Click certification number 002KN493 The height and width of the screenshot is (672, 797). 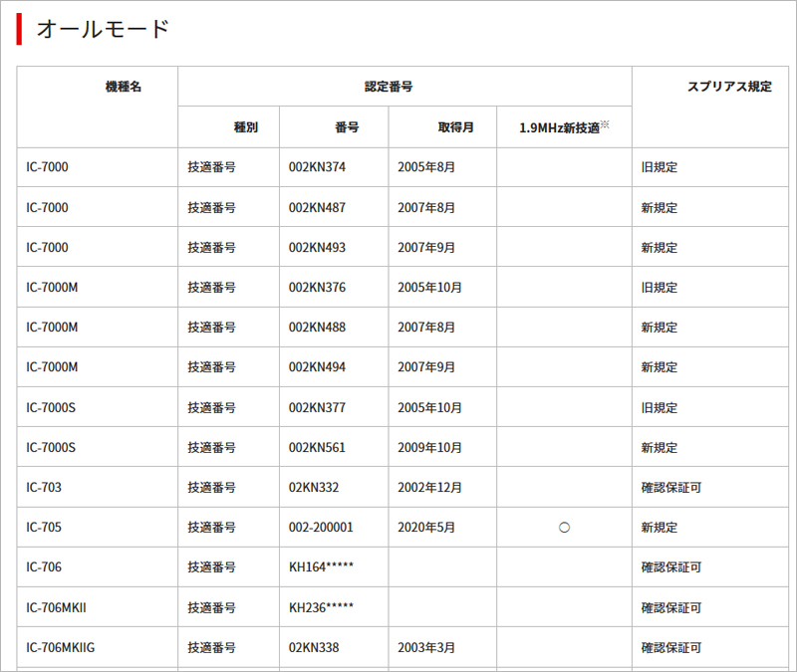317,247
